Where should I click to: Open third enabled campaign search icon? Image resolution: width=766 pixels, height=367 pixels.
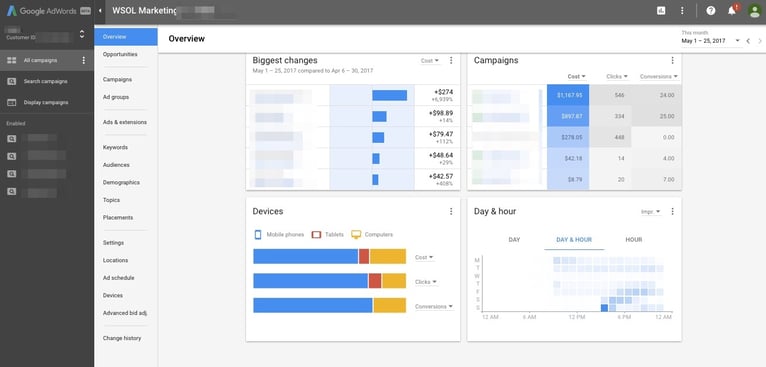click(12, 174)
